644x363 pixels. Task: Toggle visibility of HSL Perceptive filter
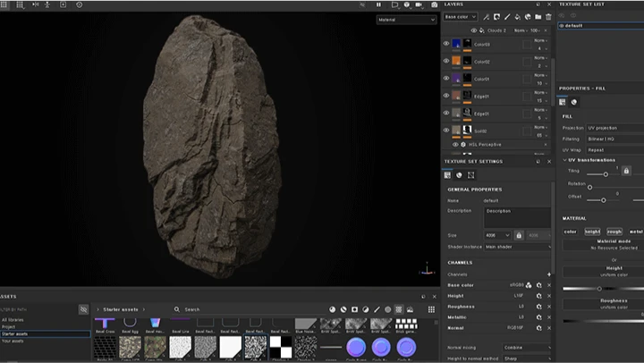tap(455, 145)
